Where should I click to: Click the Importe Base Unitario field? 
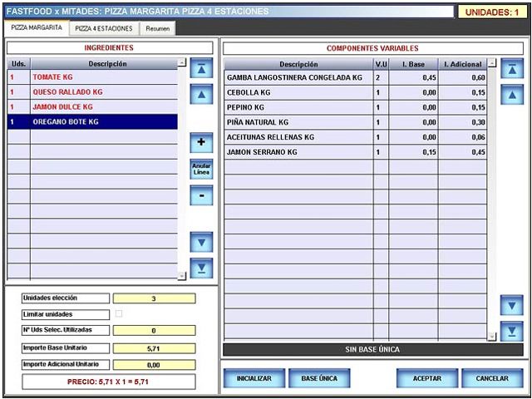[154, 348]
